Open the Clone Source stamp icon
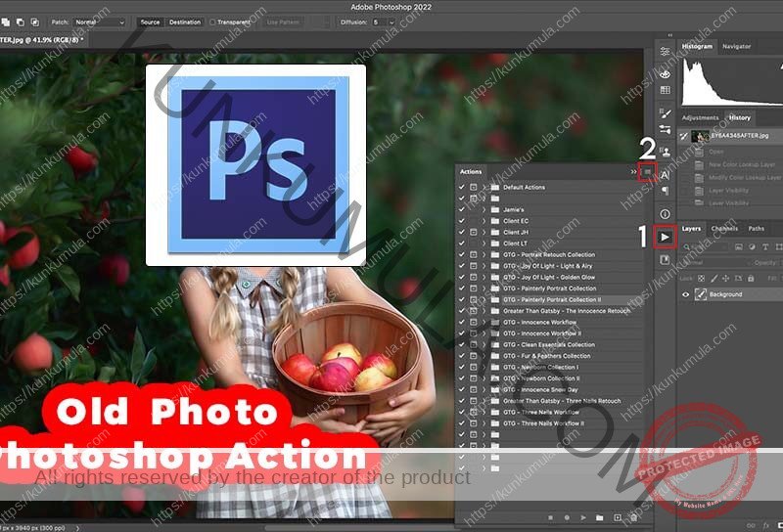 (x=665, y=152)
